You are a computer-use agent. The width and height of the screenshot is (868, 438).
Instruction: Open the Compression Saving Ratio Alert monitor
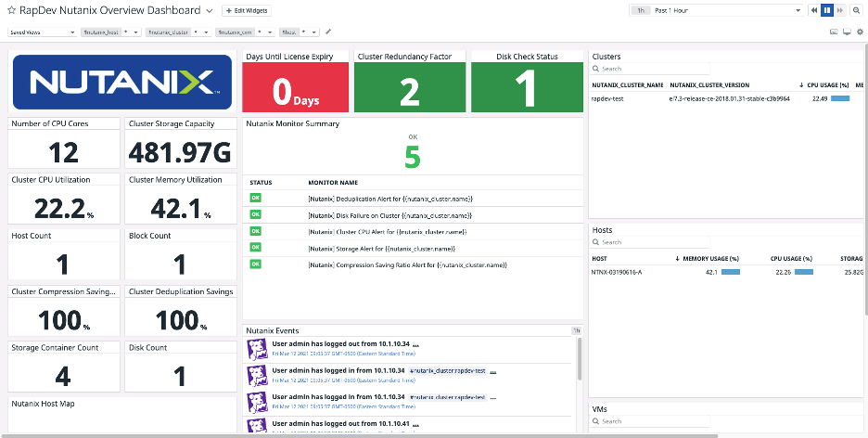tap(407, 265)
